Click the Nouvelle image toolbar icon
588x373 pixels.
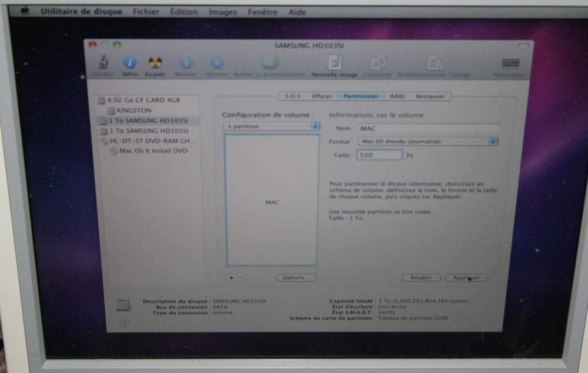[335, 62]
